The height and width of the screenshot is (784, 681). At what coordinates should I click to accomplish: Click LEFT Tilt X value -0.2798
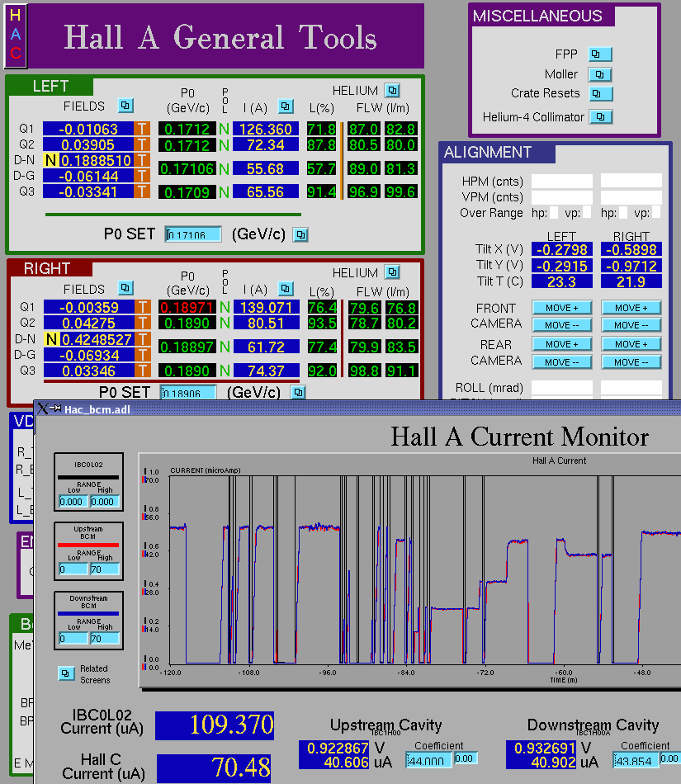(x=562, y=249)
